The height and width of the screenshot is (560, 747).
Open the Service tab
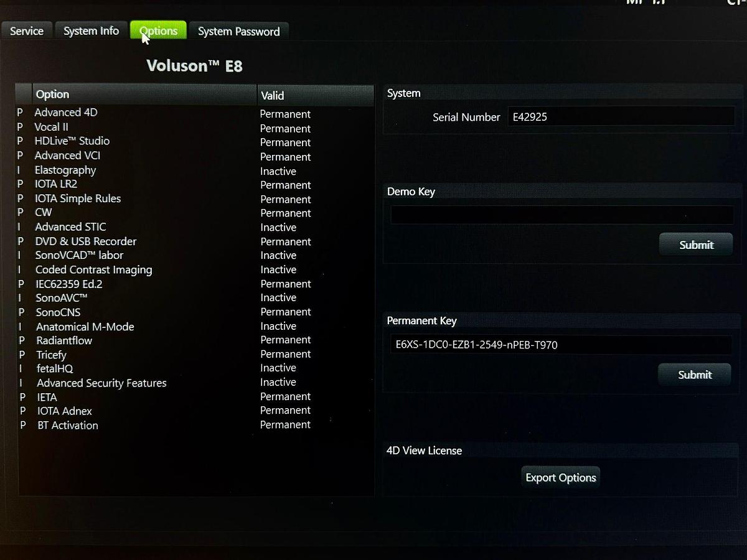click(27, 31)
